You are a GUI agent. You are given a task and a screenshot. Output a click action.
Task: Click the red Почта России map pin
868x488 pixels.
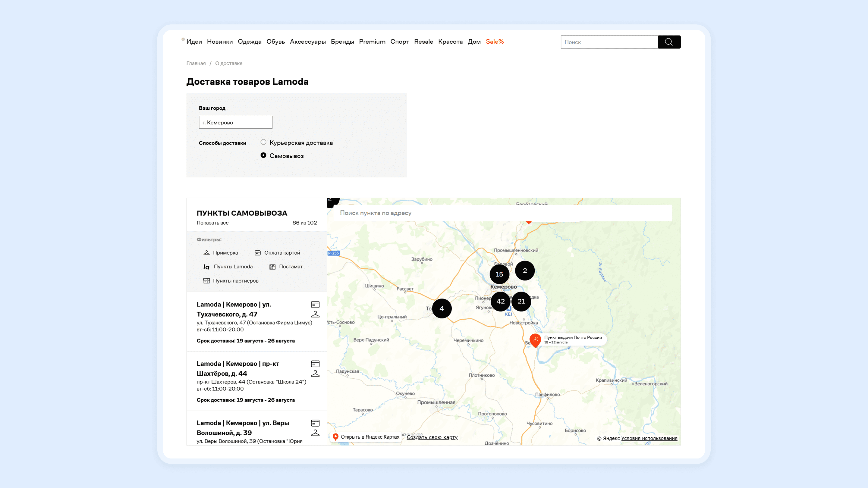click(x=535, y=340)
